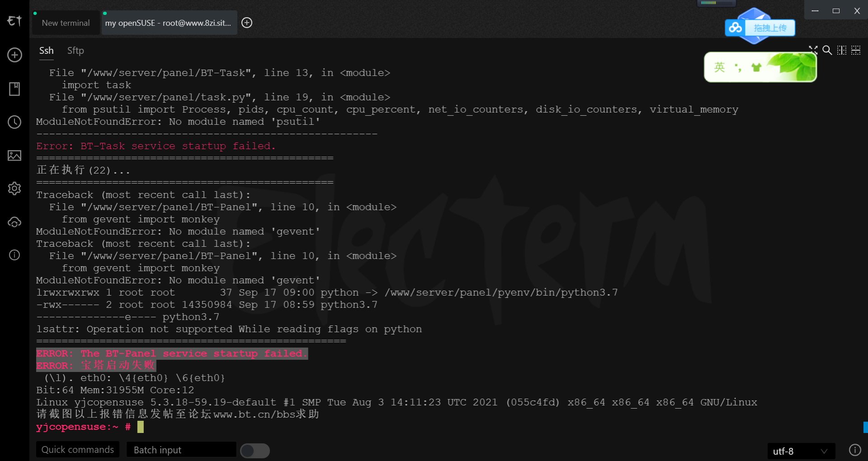Toggle IME punctuation mode icon
868x461 pixels.
pyautogui.click(x=738, y=68)
